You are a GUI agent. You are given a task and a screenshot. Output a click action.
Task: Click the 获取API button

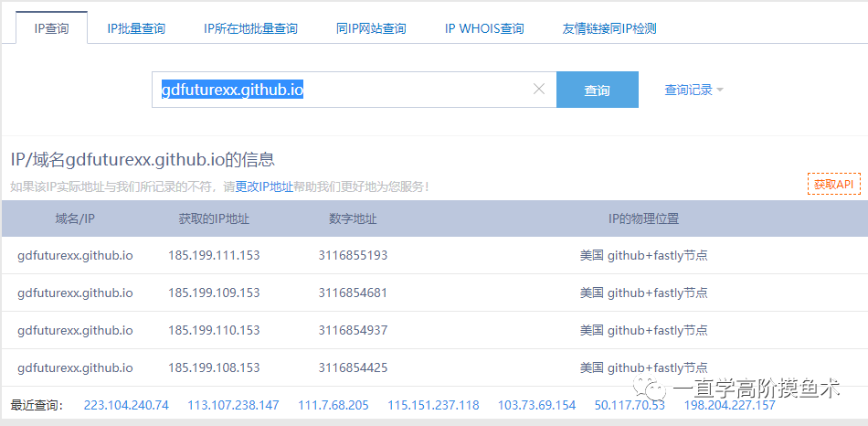(x=833, y=185)
